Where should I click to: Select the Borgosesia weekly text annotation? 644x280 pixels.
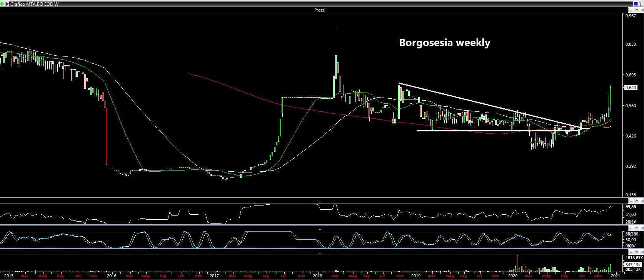(x=444, y=43)
